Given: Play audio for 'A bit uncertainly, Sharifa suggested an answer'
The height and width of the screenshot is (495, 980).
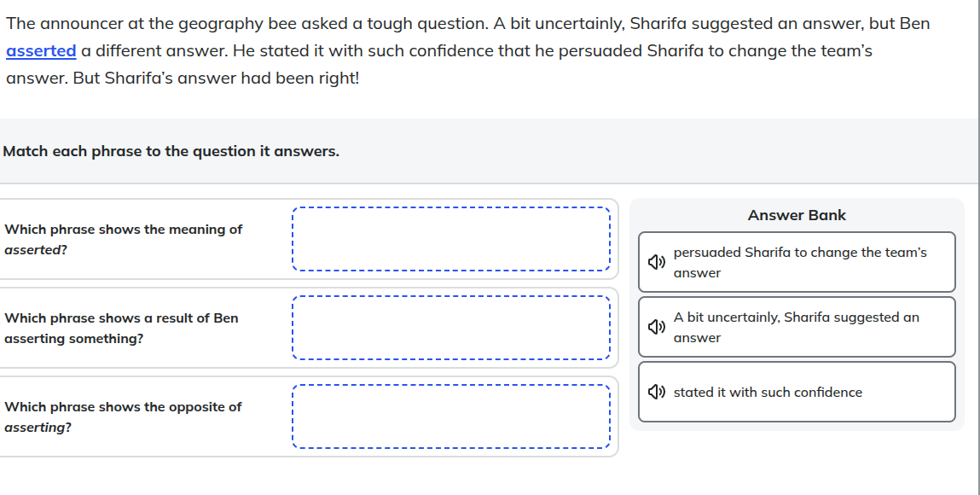Looking at the screenshot, I should click(655, 326).
